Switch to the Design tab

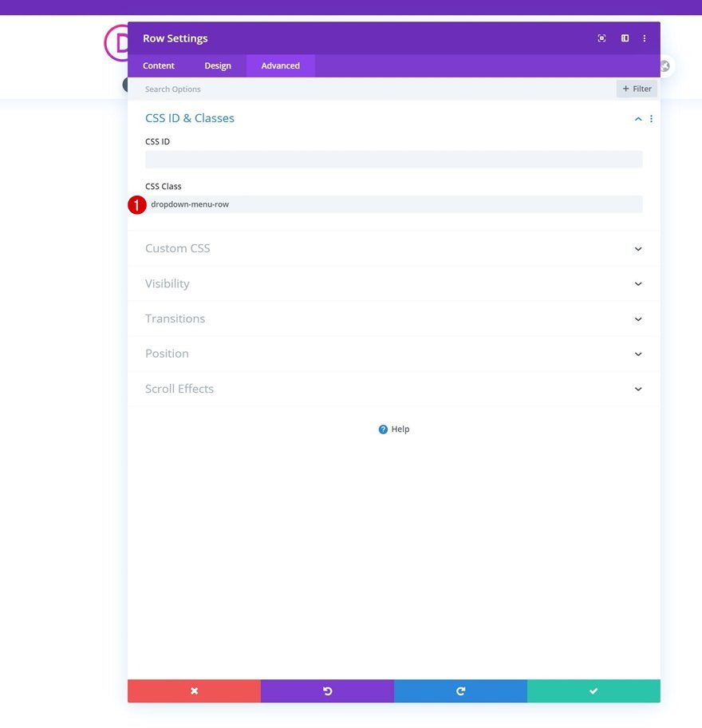point(217,65)
